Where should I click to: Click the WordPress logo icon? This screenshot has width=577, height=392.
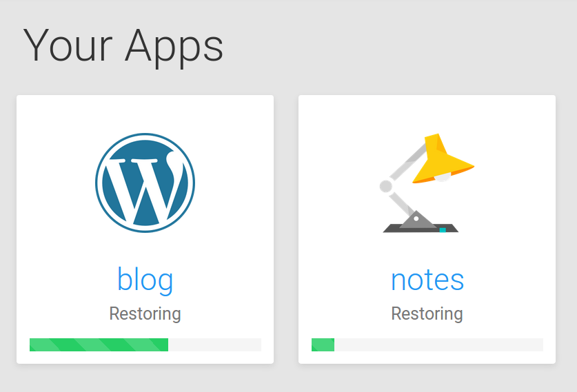[x=145, y=183]
